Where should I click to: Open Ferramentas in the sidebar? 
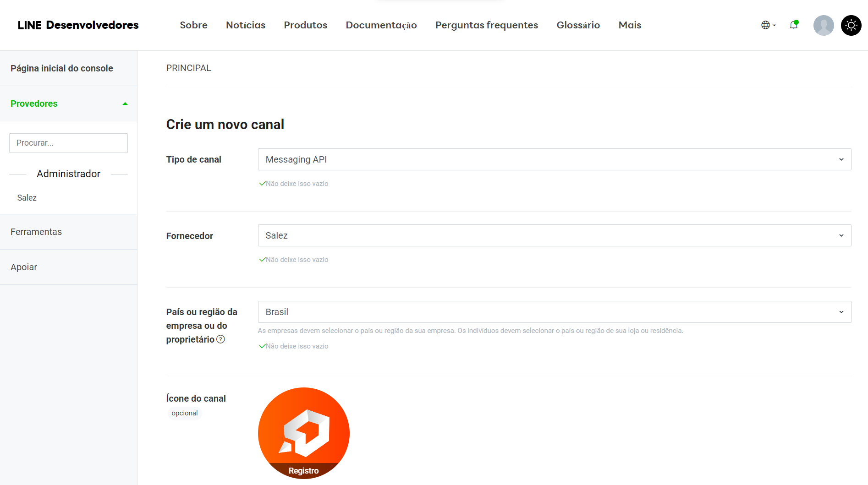[x=68, y=232]
